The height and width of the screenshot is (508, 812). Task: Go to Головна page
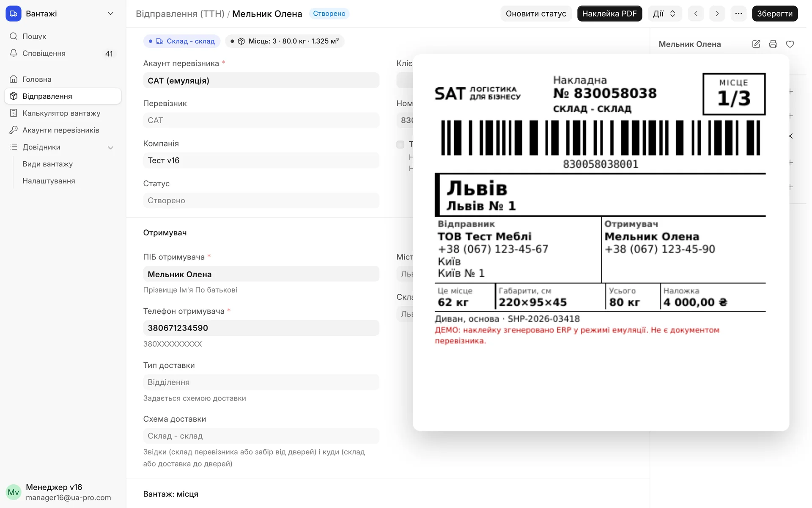[x=63, y=79]
